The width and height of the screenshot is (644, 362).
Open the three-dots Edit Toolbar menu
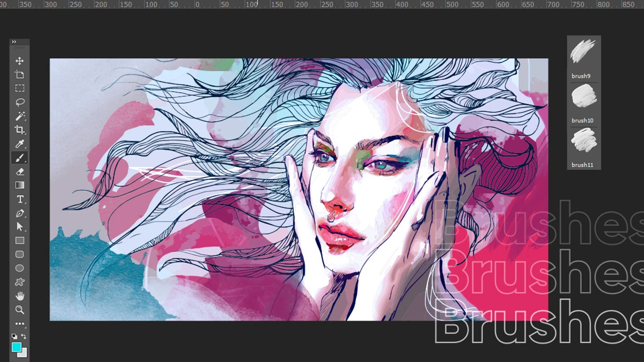20,323
